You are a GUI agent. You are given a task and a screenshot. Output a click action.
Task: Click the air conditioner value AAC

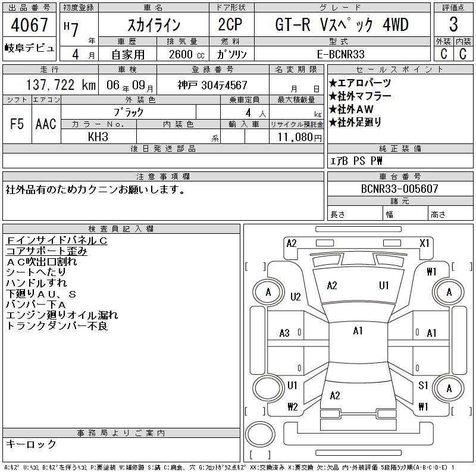(x=46, y=124)
